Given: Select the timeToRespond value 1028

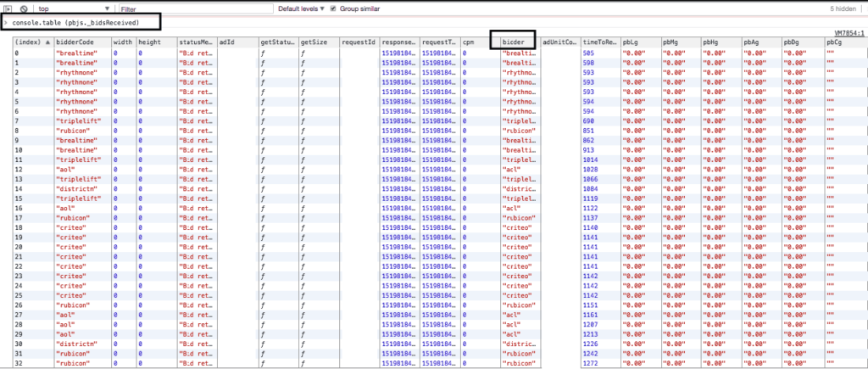Looking at the screenshot, I should coord(590,170).
